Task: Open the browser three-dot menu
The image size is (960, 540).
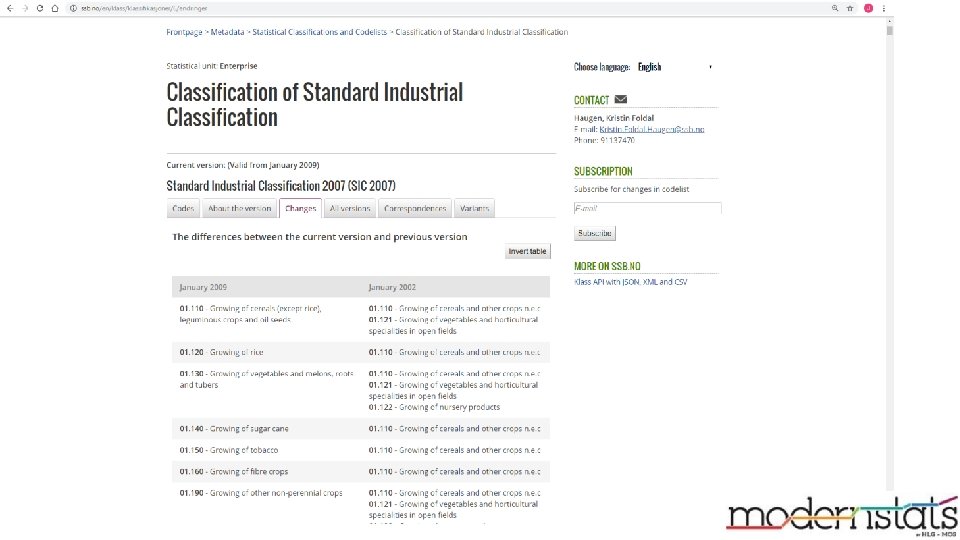Action: click(x=883, y=8)
